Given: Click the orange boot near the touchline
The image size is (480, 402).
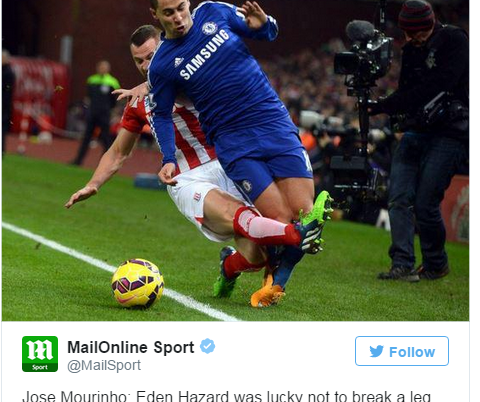Looking at the screenshot, I should 267,295.
